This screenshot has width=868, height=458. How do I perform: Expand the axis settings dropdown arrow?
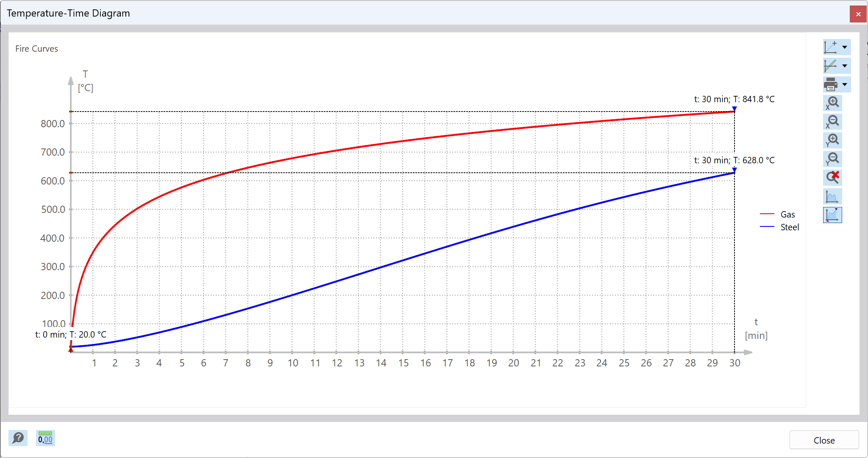tap(845, 47)
